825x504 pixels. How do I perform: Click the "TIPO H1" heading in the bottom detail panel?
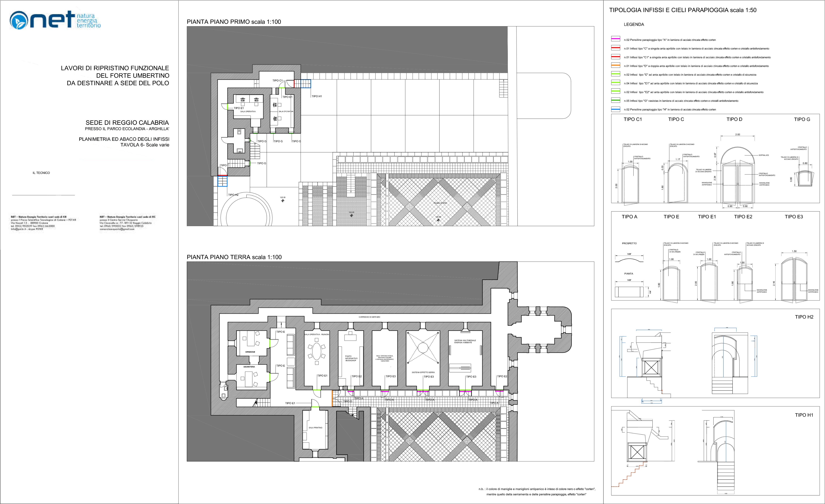[x=804, y=415]
